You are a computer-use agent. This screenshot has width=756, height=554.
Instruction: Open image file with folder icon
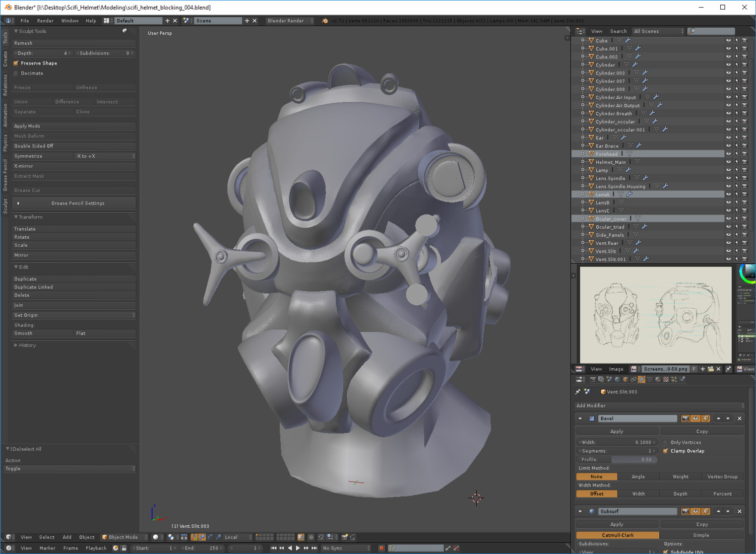pyautogui.click(x=711, y=369)
